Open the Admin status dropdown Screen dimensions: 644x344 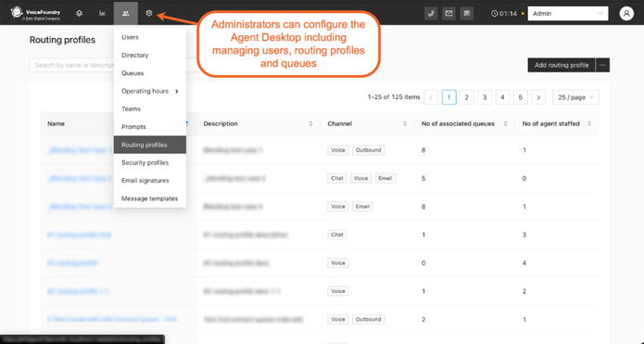tap(568, 14)
